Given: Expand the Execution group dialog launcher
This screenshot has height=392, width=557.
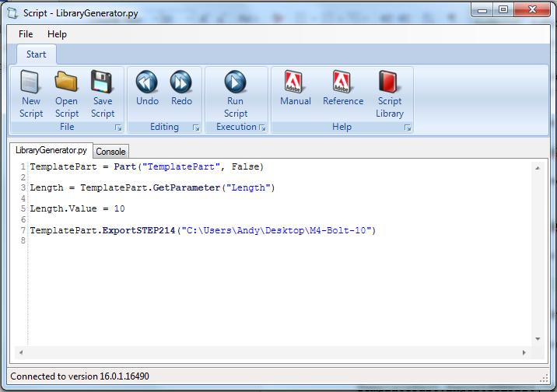Looking at the screenshot, I should click(x=262, y=128).
